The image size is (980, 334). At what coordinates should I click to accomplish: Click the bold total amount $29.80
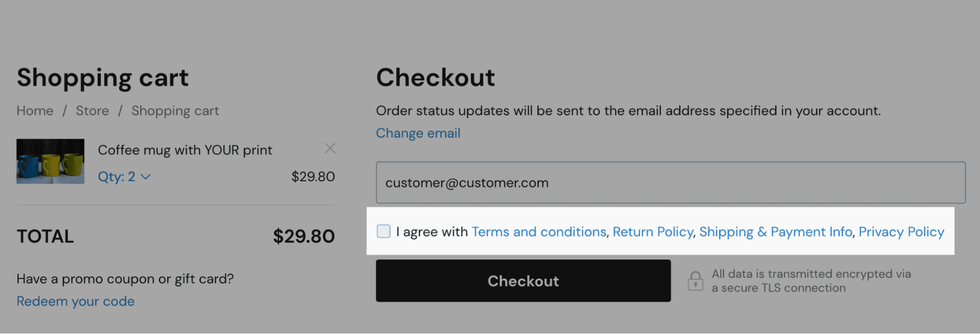click(304, 236)
